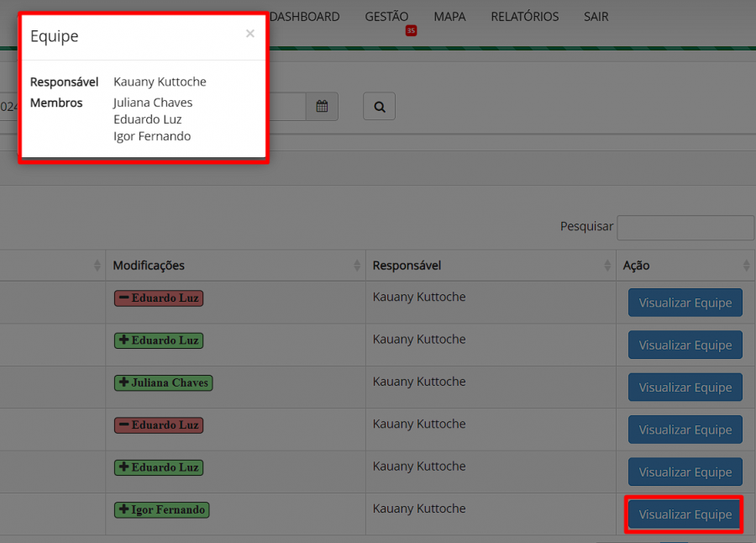Sort table by Ação column arrows
The width and height of the screenshot is (756, 543).
click(x=746, y=266)
